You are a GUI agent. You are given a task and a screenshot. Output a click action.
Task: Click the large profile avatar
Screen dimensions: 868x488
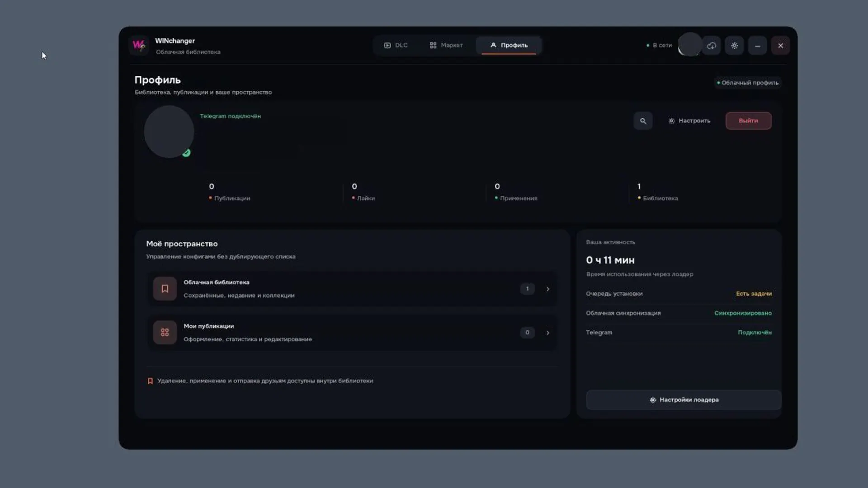[x=169, y=131]
